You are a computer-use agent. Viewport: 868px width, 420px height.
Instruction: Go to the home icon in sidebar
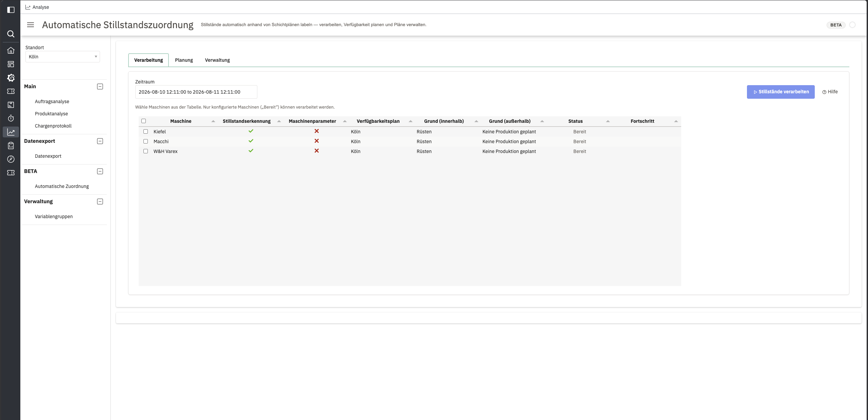coord(11,51)
